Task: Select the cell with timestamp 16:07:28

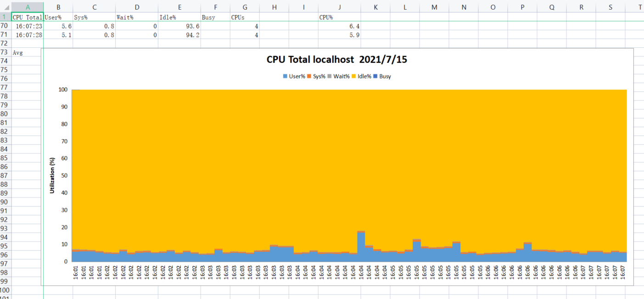Action: click(x=28, y=35)
